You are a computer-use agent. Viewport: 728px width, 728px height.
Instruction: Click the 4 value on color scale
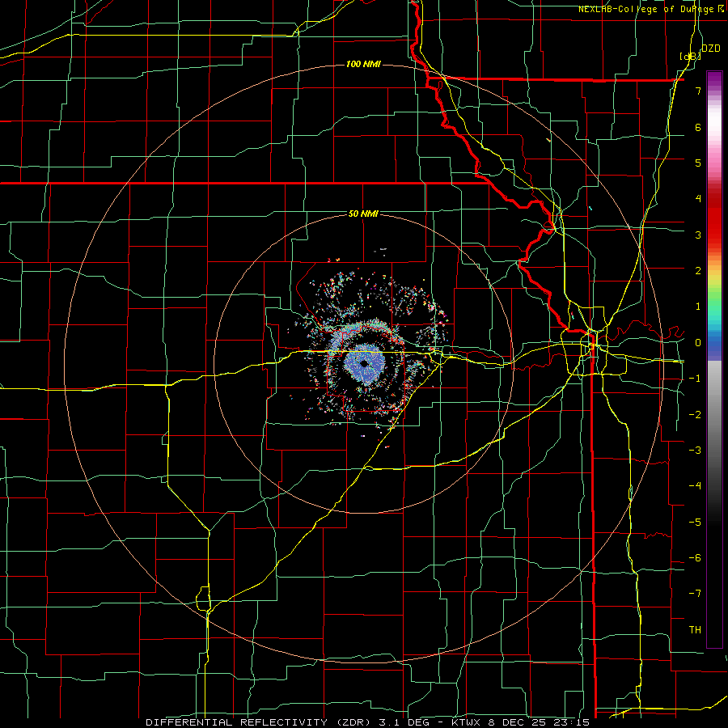[x=698, y=199]
